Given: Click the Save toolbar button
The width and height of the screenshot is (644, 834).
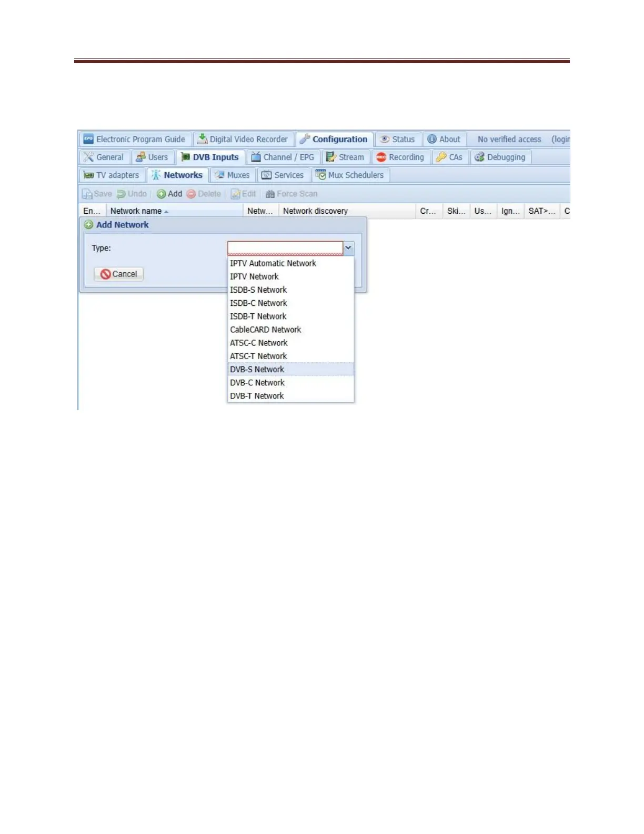Looking at the screenshot, I should coord(97,194).
